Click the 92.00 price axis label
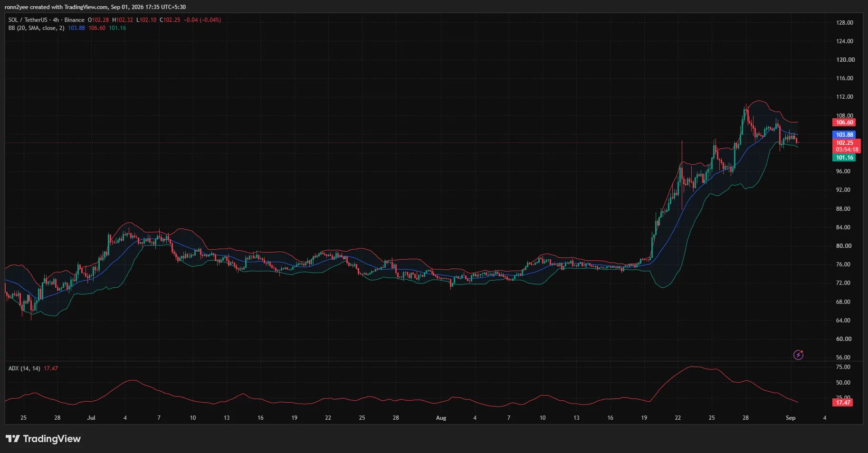This screenshot has width=868, height=453. point(843,190)
